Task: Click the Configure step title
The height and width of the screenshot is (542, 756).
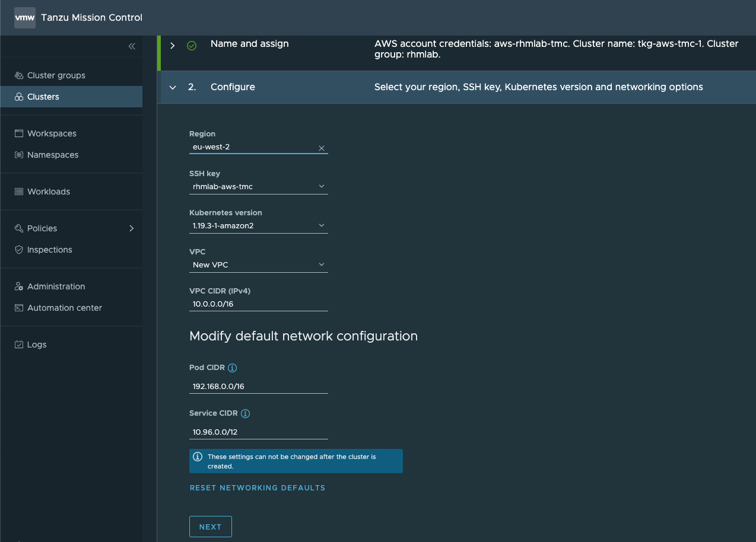Action: click(x=233, y=87)
